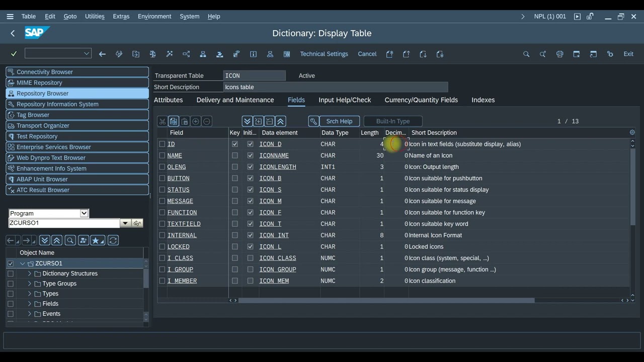The height and width of the screenshot is (362, 644).
Task: Toggle Key checkbox for NAME field
Action: 235,155
